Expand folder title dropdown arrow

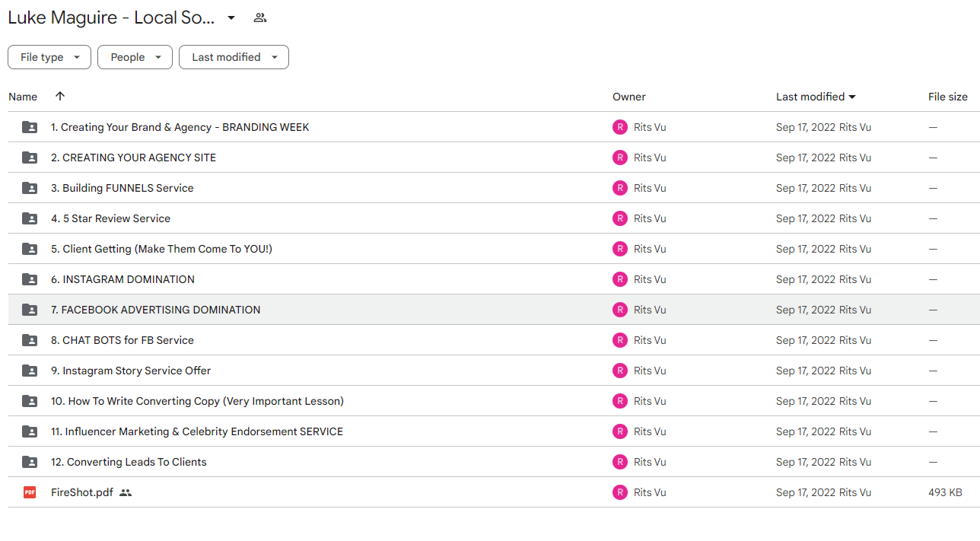coord(231,18)
